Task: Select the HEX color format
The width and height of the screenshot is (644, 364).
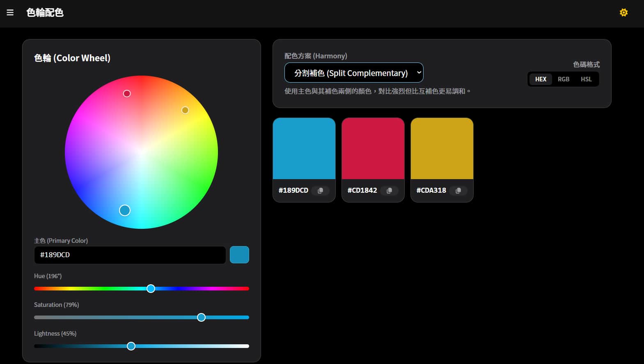Action: point(541,79)
